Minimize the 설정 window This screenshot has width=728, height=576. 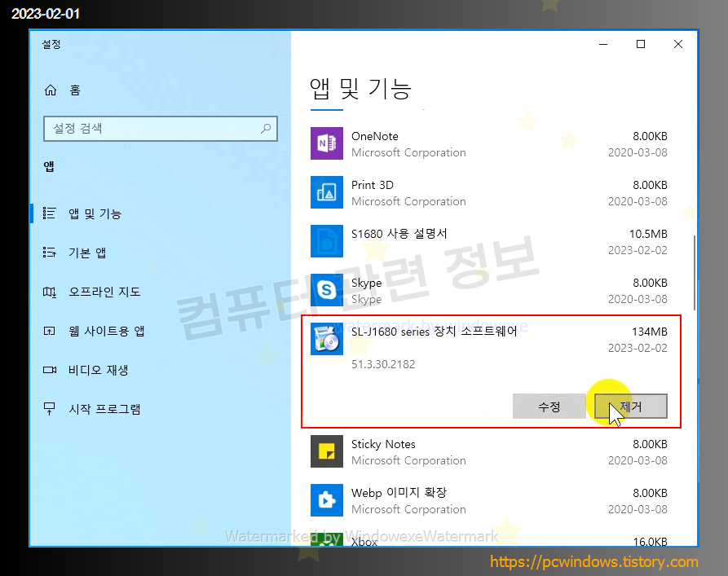[x=603, y=44]
